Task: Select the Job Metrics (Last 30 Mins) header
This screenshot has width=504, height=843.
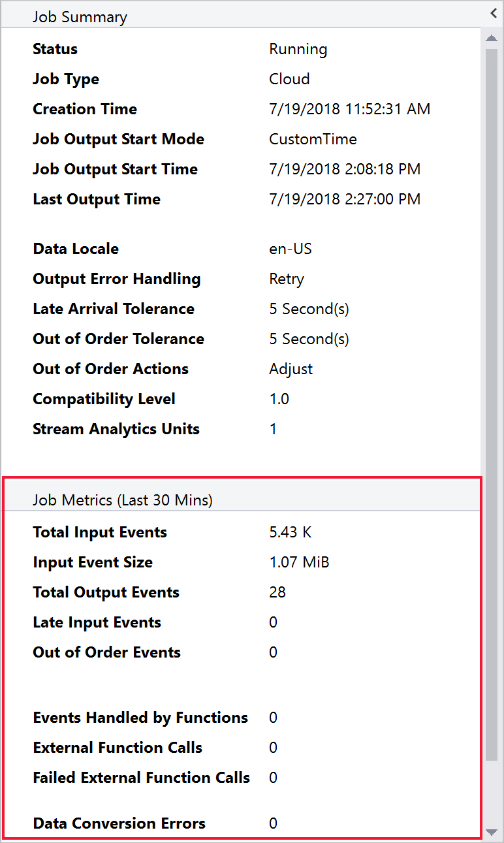Action: pos(122,500)
